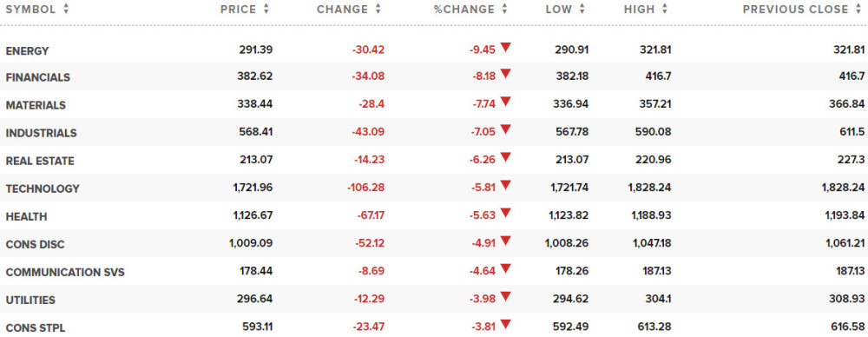868x337 pixels.
Task: Sort by PRICE using its sort arrows
Action: [266, 9]
